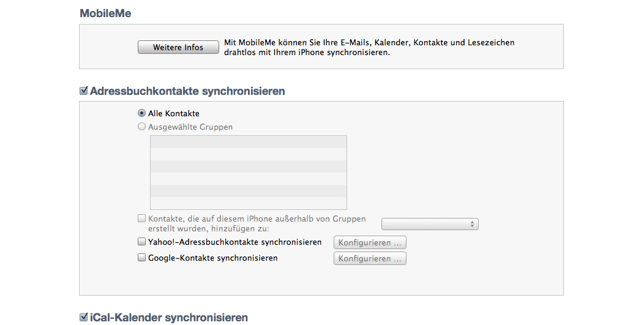Open Konfigurieren for Yahoo address book

(x=370, y=242)
